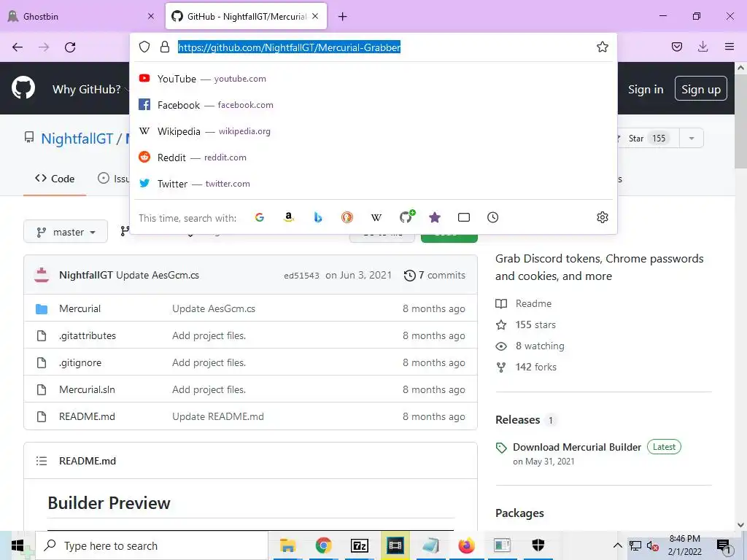
Task: Open commit hash ed51543
Action: [x=301, y=276]
